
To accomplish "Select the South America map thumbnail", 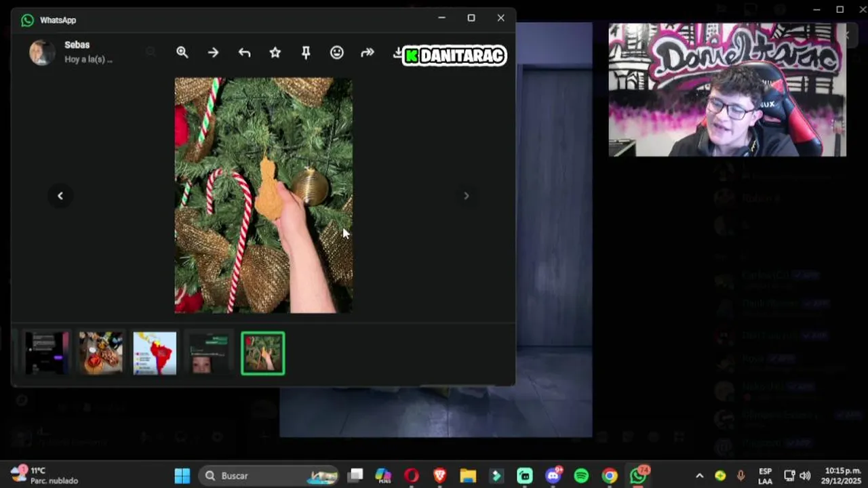I will 155,353.
